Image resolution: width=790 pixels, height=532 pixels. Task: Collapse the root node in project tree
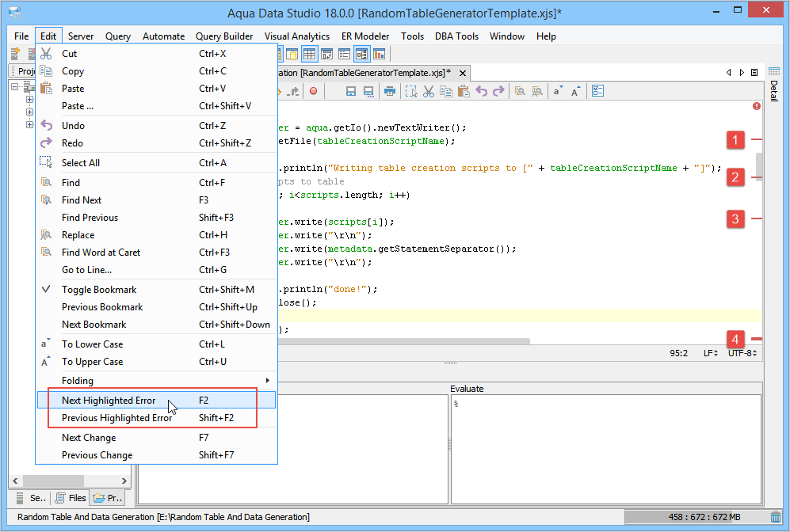point(16,88)
